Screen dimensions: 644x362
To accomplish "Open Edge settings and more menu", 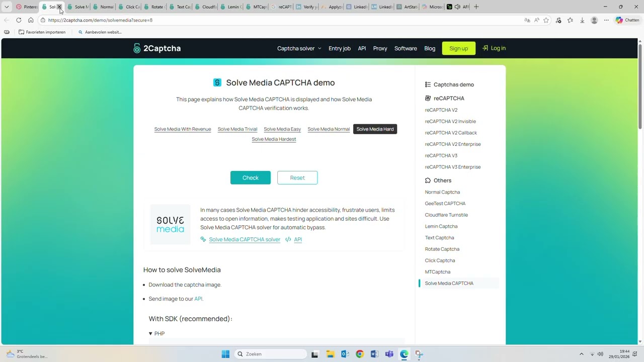I will pos(606,20).
